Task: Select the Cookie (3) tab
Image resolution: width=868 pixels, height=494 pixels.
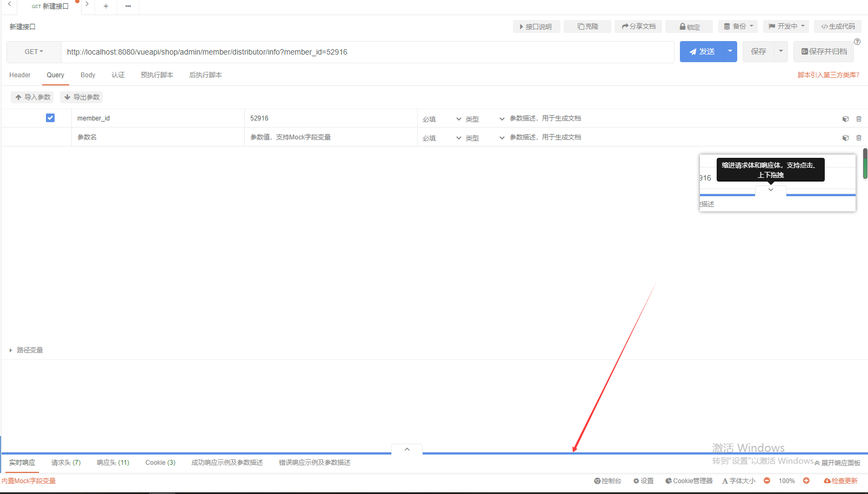Action: coord(161,463)
